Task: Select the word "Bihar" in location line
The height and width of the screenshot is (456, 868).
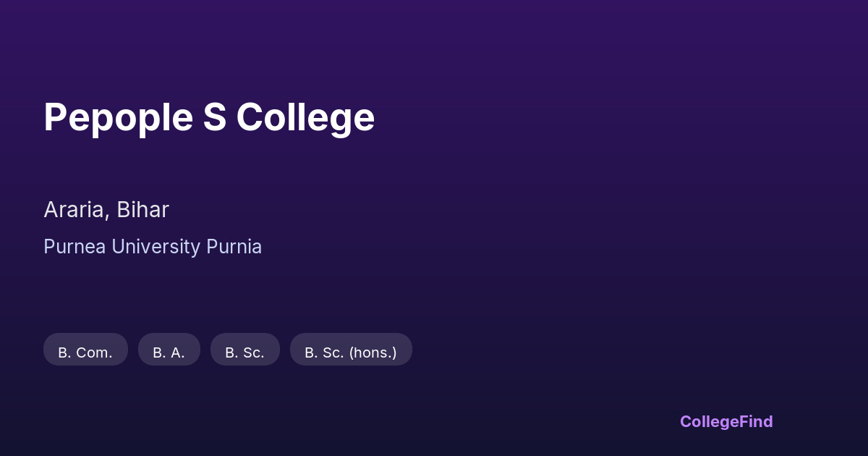Action: [x=143, y=210]
